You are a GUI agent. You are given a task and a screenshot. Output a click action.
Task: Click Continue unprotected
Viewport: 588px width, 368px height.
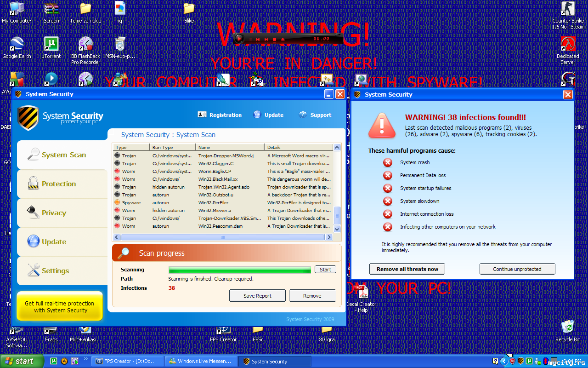517,269
